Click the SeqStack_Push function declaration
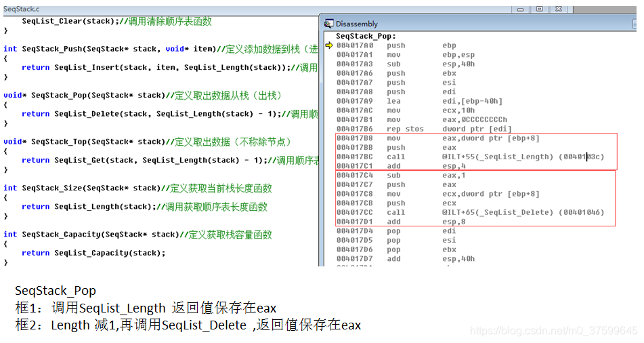Image resolution: width=644 pixels, height=343 pixels. [x=110, y=49]
